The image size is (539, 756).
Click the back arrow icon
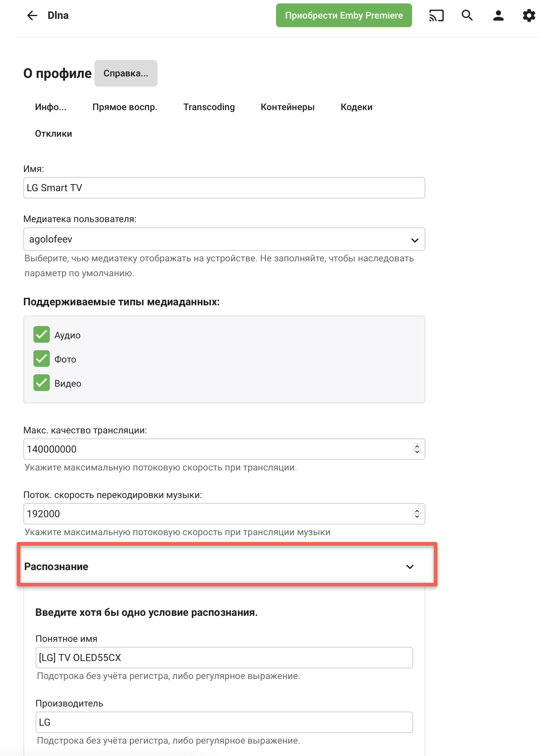(32, 15)
